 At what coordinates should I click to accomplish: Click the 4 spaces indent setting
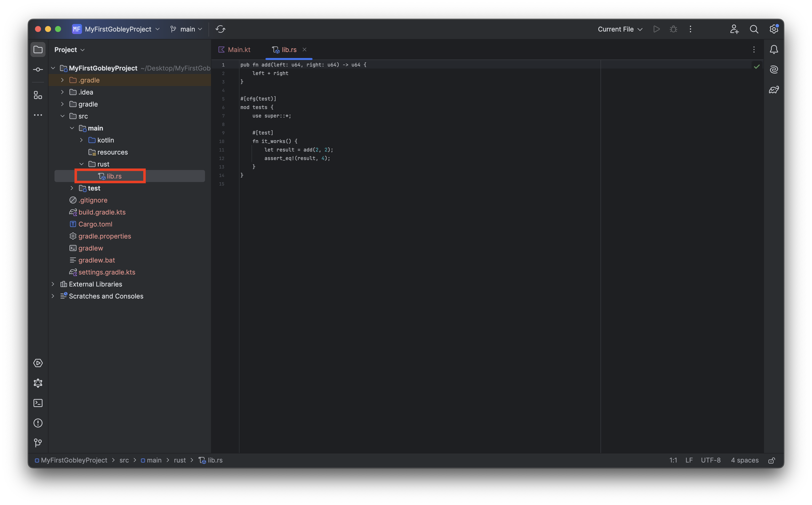pyautogui.click(x=744, y=460)
